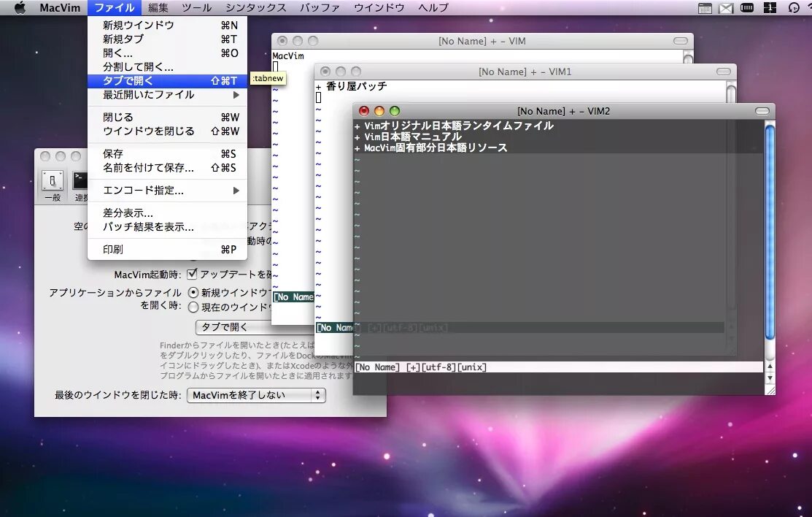Choose 開く... menu item
The height and width of the screenshot is (517, 812).
click(x=167, y=53)
